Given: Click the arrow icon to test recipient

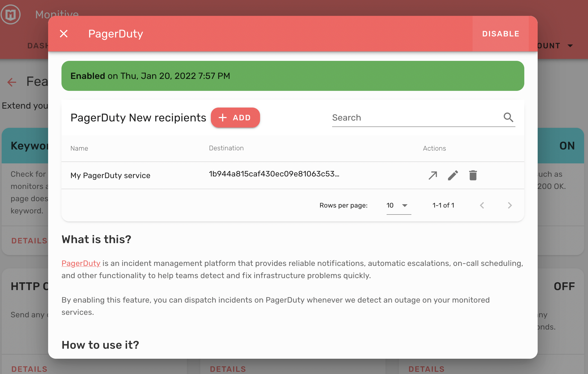Looking at the screenshot, I should coord(433,175).
